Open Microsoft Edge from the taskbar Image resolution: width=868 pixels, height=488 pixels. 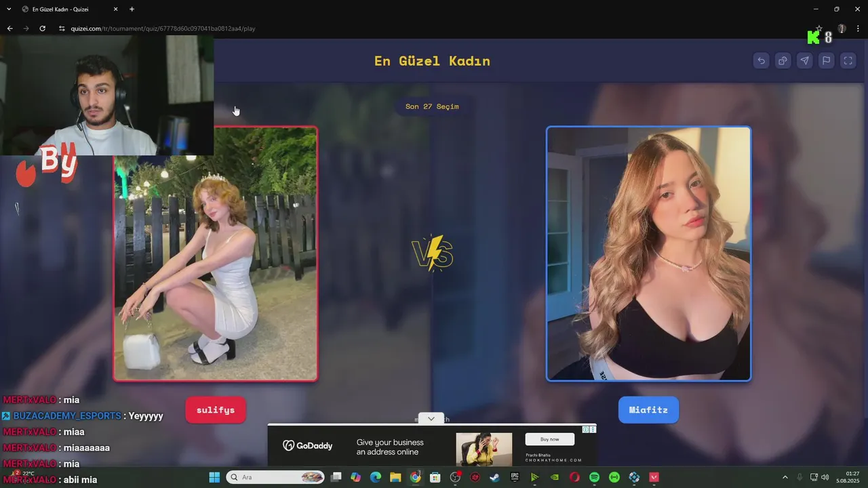(376, 477)
